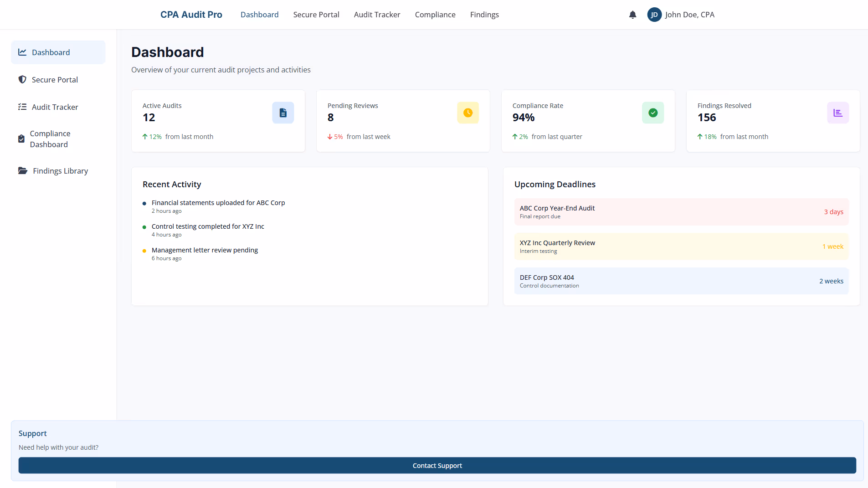Click the '2 hours ago' timestamp
The image size is (868, 488).
click(x=167, y=211)
